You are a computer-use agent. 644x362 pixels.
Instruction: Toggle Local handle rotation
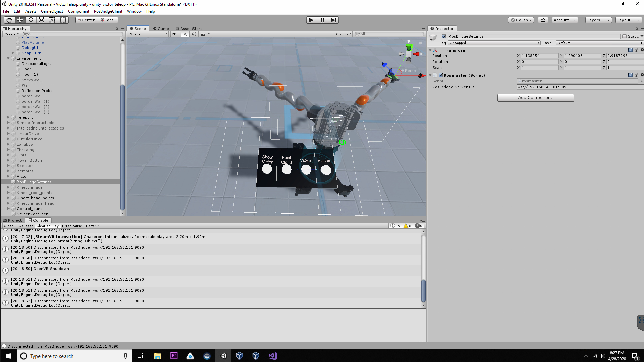108,20
